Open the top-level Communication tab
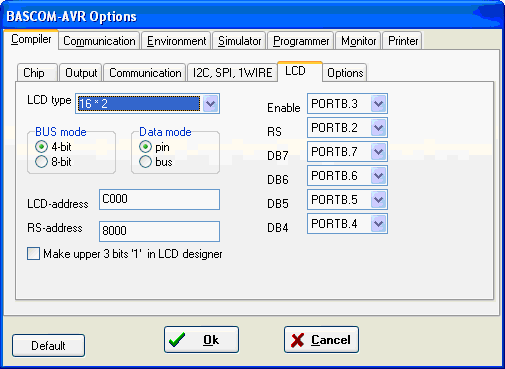 coord(99,41)
